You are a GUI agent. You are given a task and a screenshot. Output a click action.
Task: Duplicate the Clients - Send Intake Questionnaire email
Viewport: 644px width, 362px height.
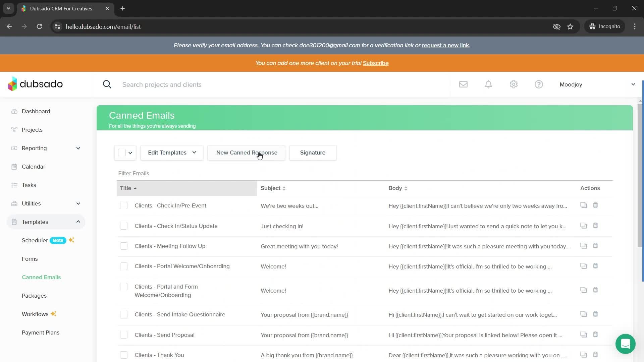(584, 314)
